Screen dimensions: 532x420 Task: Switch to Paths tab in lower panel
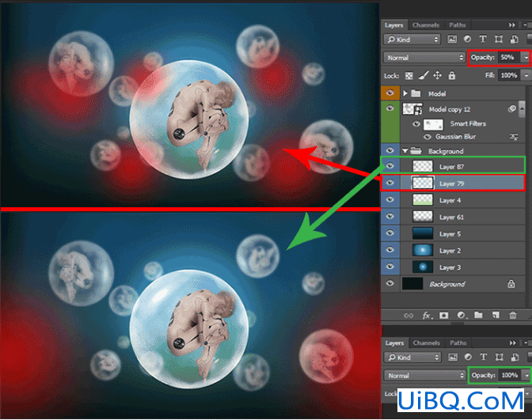458,343
